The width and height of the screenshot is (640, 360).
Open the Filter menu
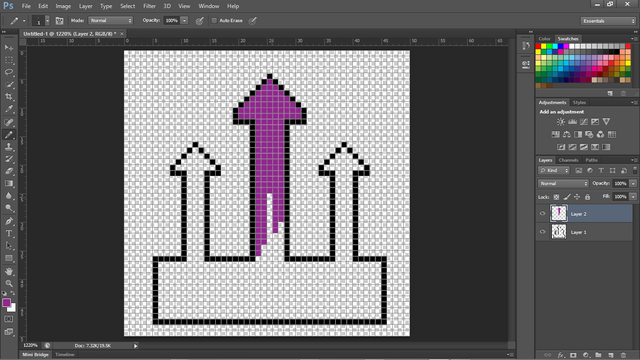(149, 6)
